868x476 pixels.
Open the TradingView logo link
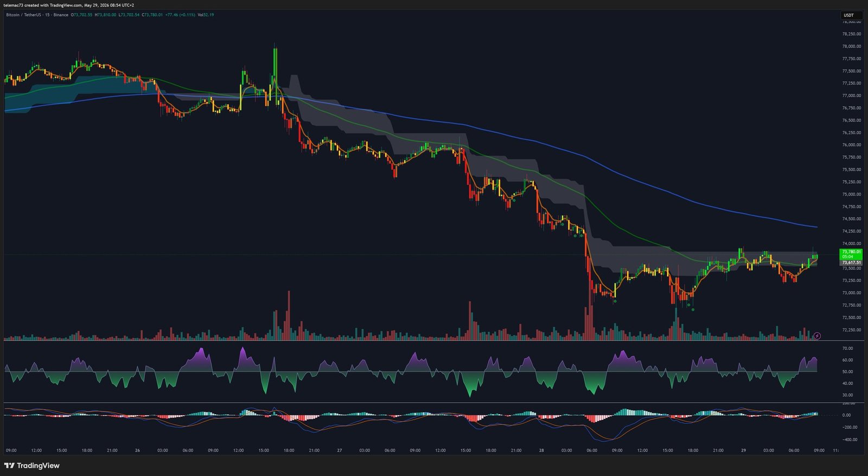pos(31,466)
